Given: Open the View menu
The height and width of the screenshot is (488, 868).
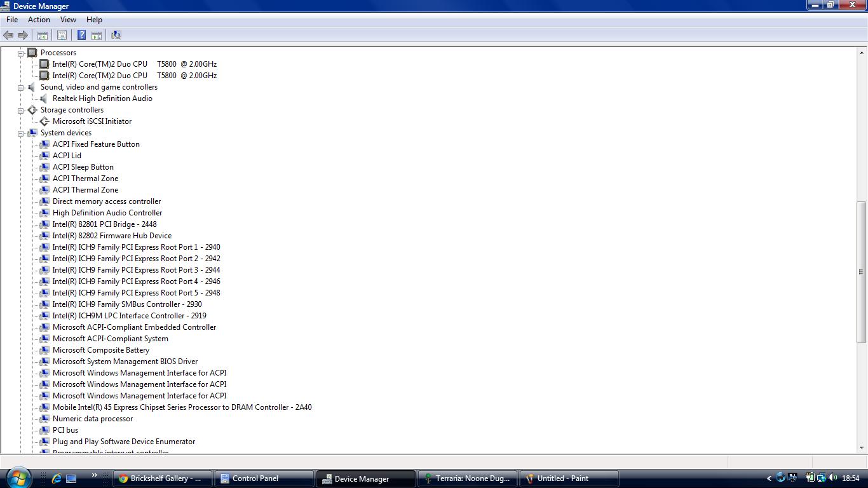Looking at the screenshot, I should point(68,20).
